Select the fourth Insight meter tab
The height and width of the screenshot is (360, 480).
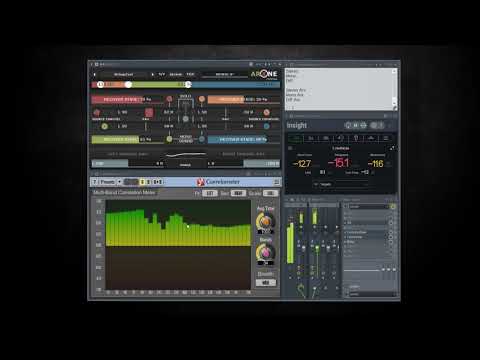pyautogui.click(x=341, y=138)
